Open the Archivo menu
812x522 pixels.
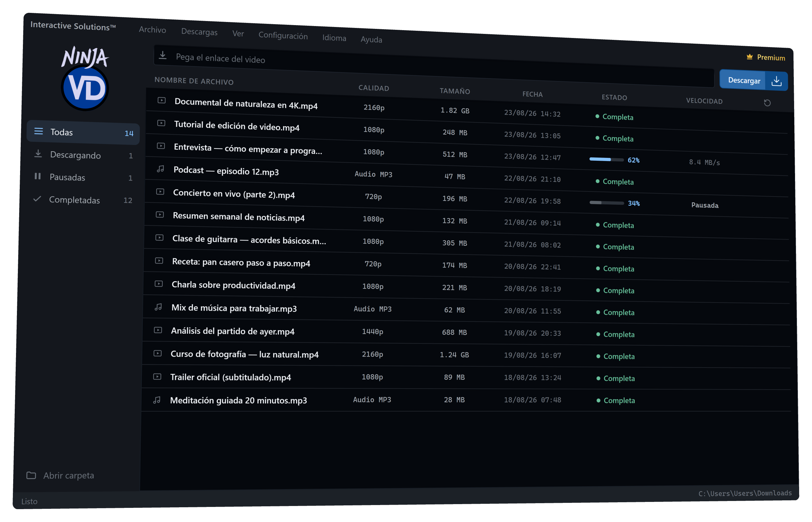point(153,30)
